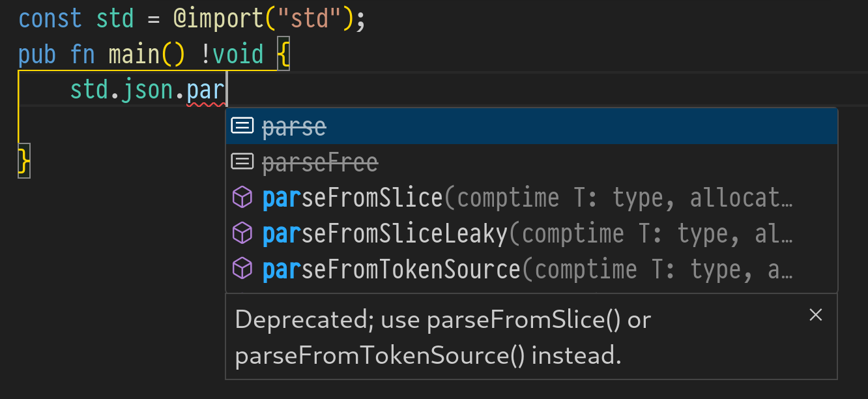Click the icon next to parseFree suggestion
This screenshot has width=868, height=399.
(242, 161)
